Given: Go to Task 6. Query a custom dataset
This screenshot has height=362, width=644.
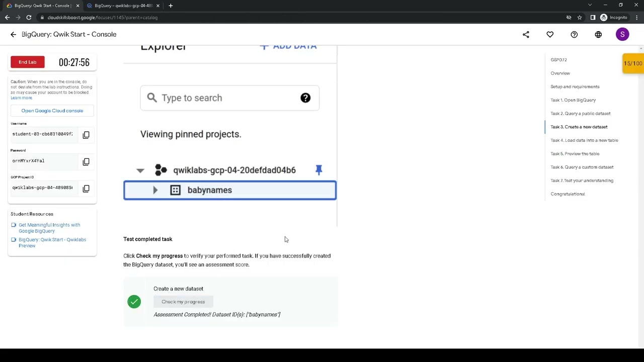Looking at the screenshot, I should (x=582, y=167).
